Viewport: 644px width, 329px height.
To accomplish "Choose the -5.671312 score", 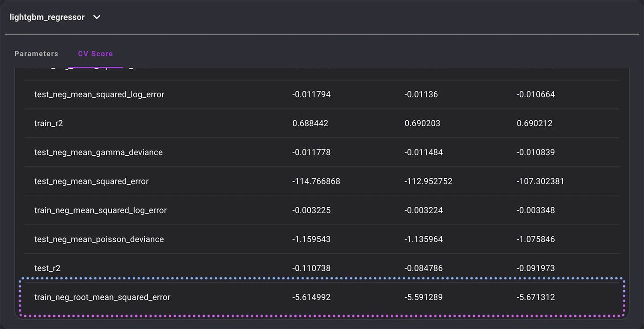I will point(536,297).
